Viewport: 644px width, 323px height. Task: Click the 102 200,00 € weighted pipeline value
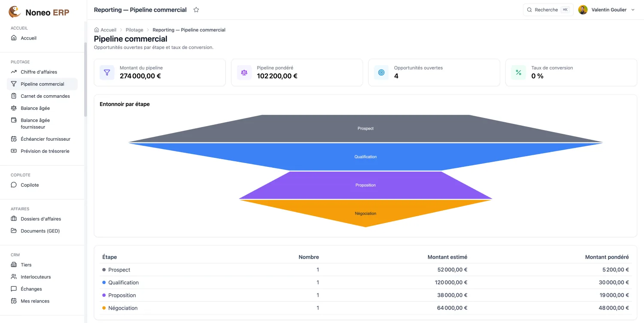[277, 76]
